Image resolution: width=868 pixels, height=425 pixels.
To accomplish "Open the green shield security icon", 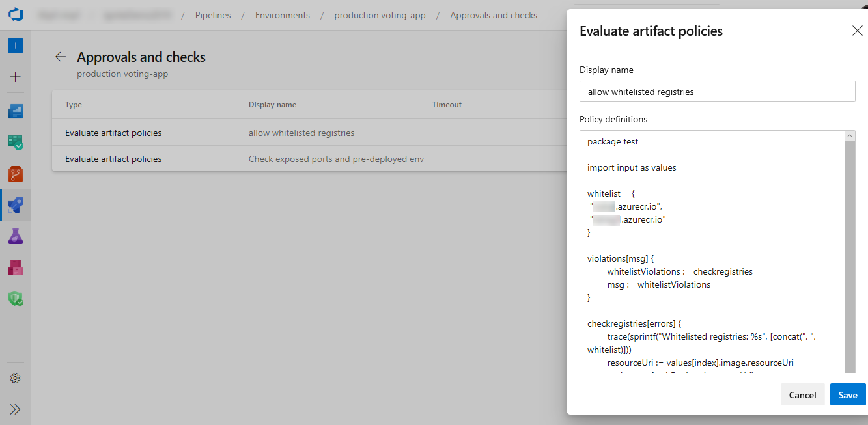I will [15, 299].
